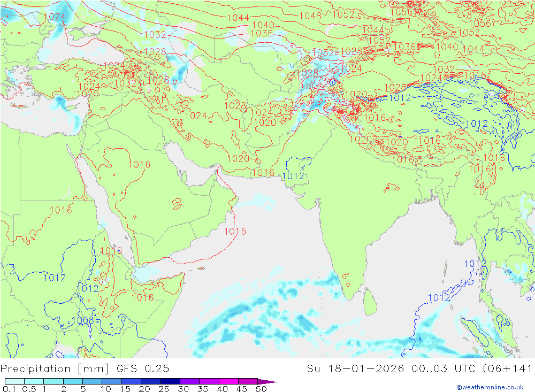This screenshot has height=392, width=535.
Task: Select the legend swatch between 15 and 20
Action: tap(132, 381)
